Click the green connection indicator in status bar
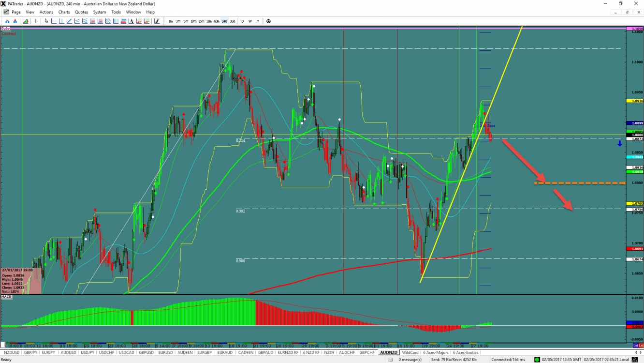This screenshot has width=644, height=363. point(537,360)
